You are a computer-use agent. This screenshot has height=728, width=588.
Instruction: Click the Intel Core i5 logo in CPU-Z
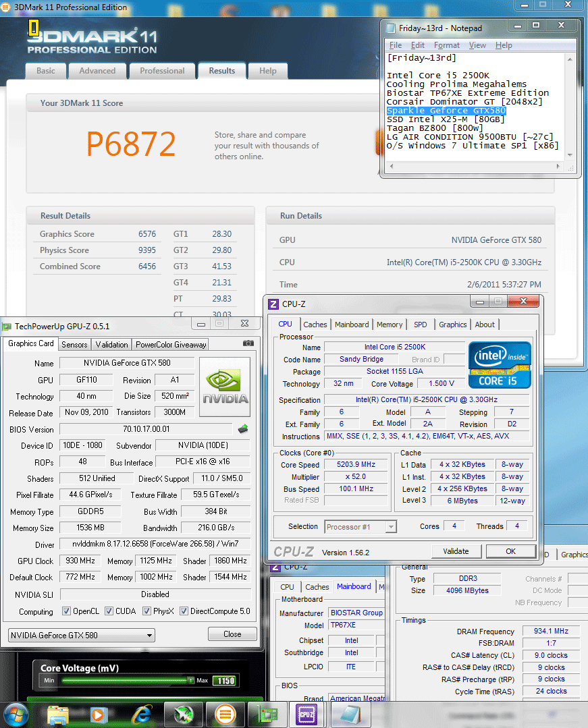point(500,365)
